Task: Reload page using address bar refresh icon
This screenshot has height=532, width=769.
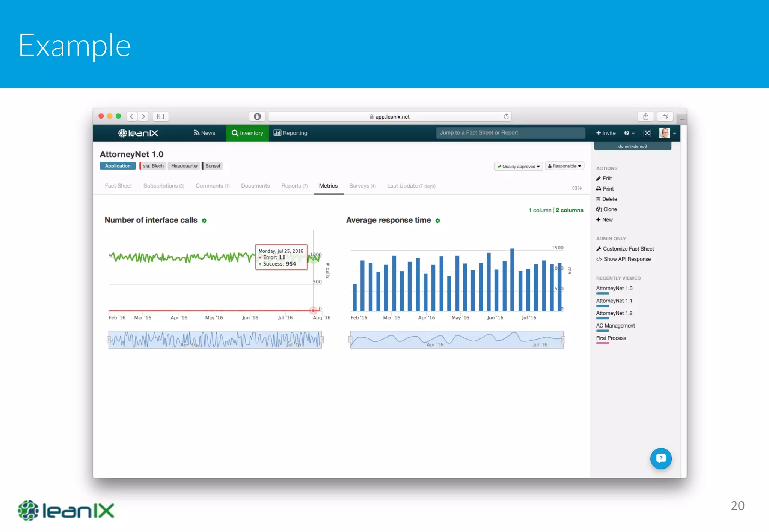Action: pyautogui.click(x=506, y=117)
